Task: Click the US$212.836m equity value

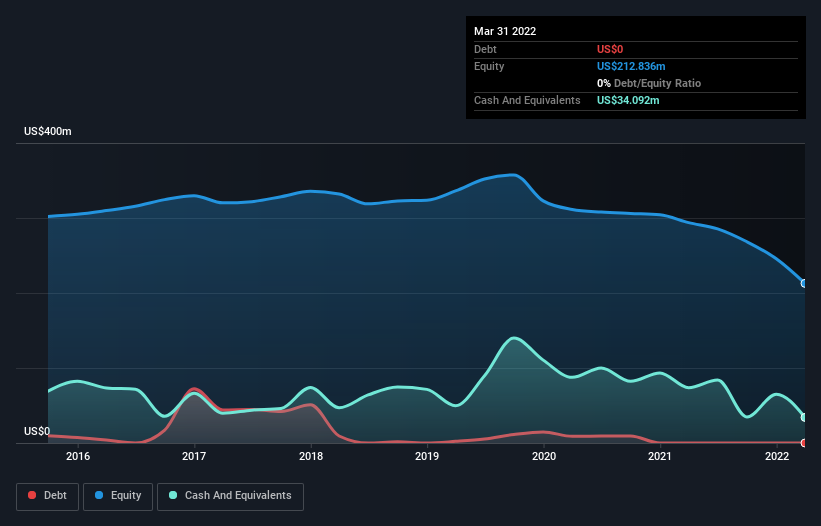Action: tap(631, 66)
